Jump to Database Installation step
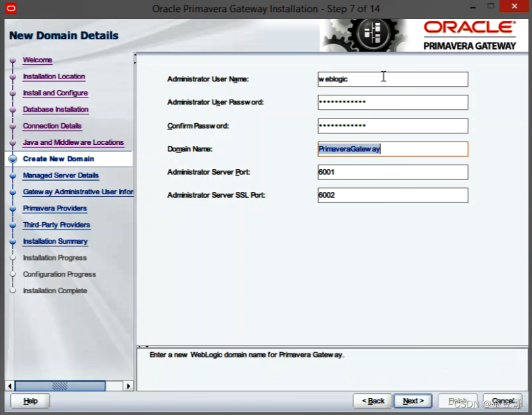The width and height of the screenshot is (532, 415). tap(56, 110)
